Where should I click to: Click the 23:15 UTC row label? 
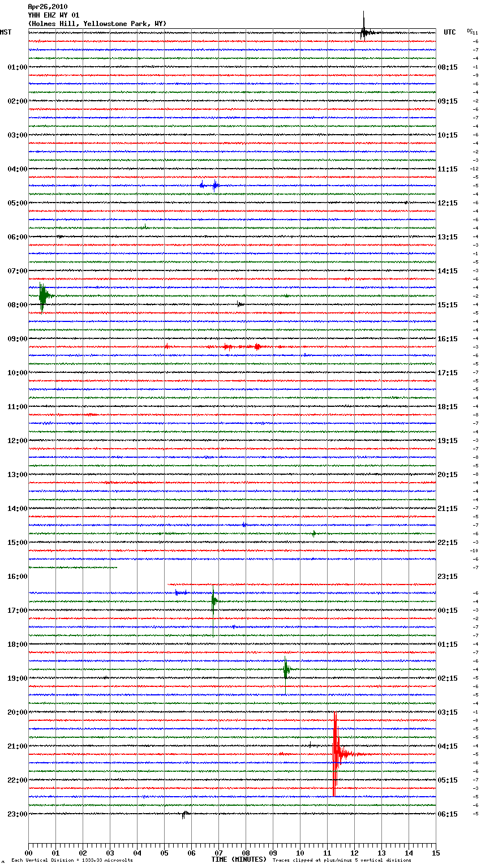click(x=448, y=577)
